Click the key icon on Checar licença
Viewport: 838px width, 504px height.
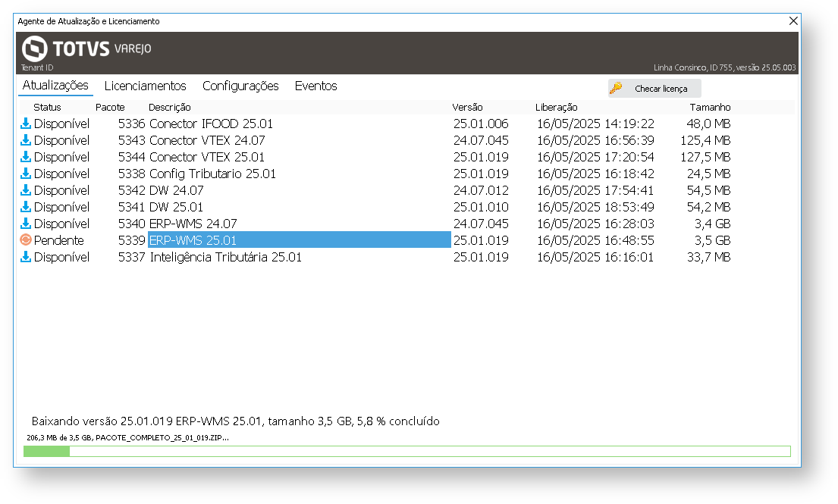[x=617, y=88]
